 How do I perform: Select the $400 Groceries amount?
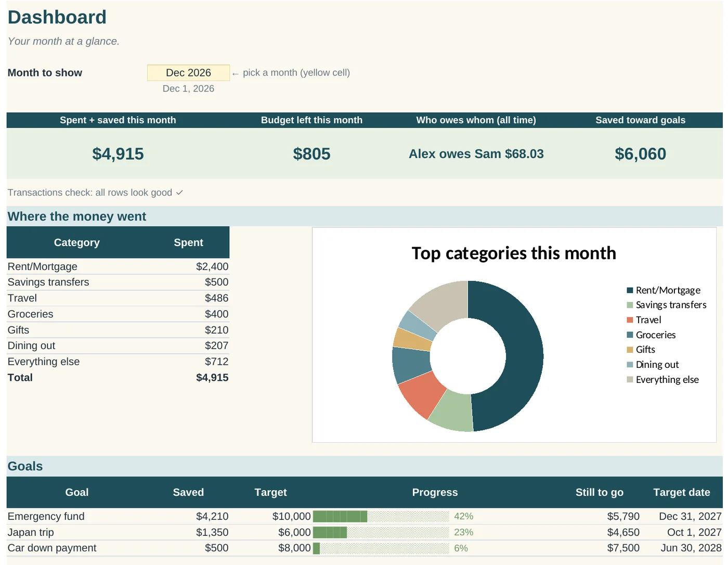coord(216,314)
